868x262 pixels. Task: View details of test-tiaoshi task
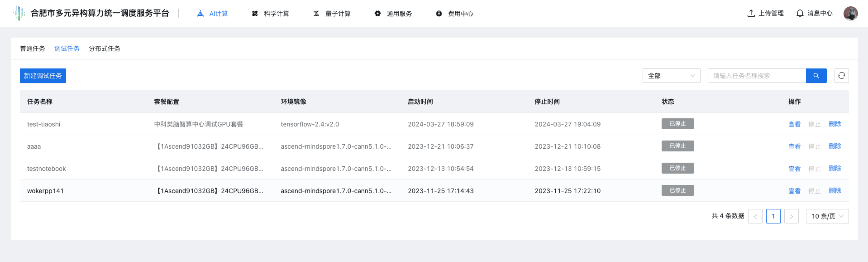[794, 124]
